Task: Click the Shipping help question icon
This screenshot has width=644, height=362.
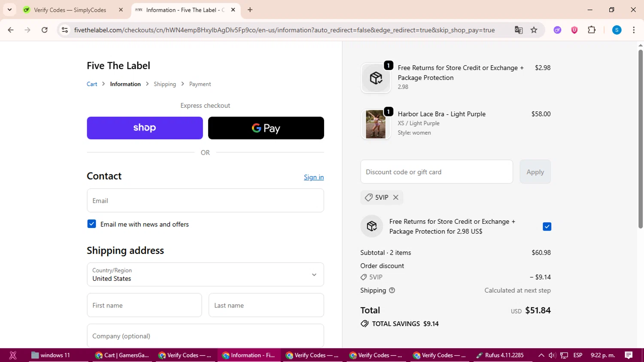Action: pos(392,290)
